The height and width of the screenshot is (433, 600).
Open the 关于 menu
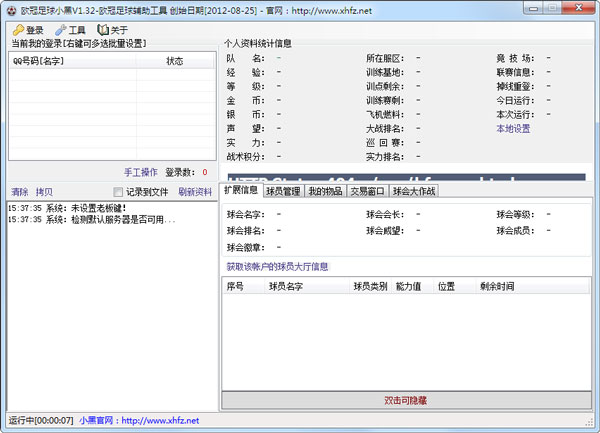point(112,30)
